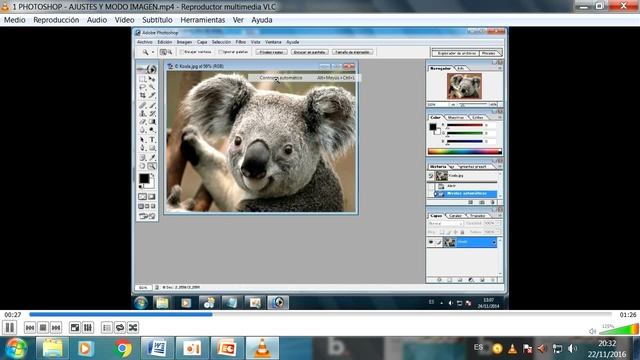Click elapsed time label 00:27
Viewport: 640px width, 360px height.
pos(13,315)
